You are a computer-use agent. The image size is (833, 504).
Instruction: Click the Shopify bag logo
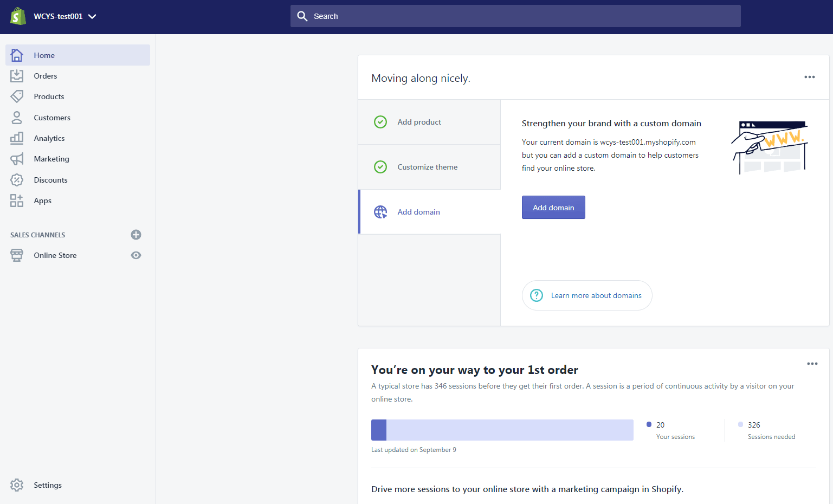(18, 16)
